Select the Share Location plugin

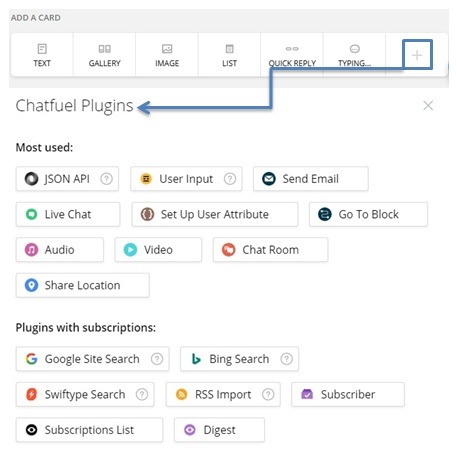(x=82, y=285)
